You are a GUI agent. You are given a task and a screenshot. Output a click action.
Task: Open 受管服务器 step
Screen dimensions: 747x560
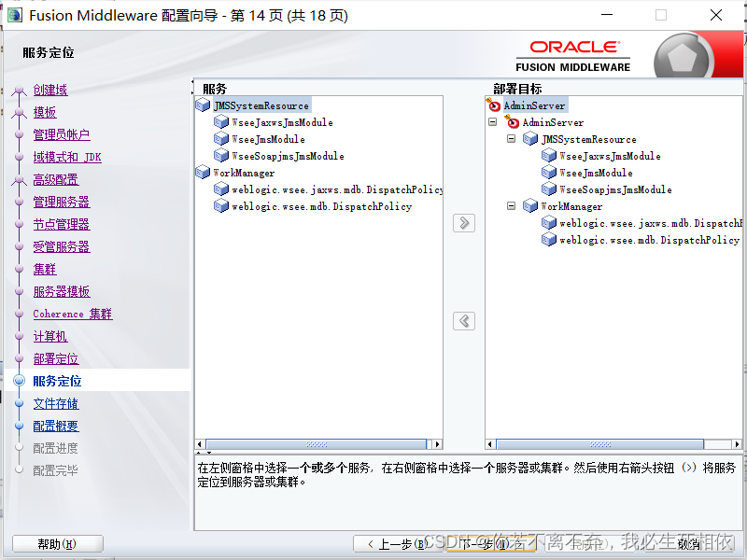tap(62, 246)
